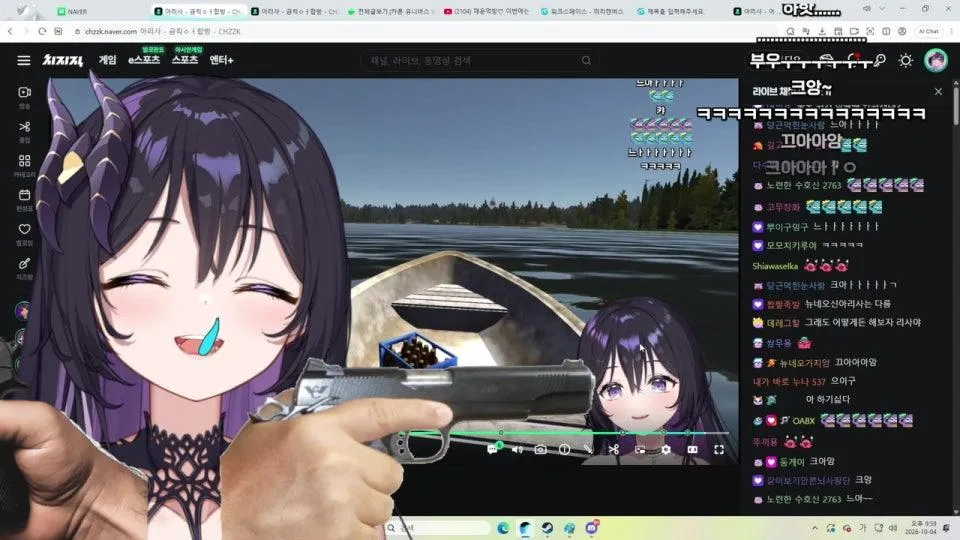Image resolution: width=960 pixels, height=540 pixels.
Task: Open the player settings gear
Action: click(x=666, y=449)
